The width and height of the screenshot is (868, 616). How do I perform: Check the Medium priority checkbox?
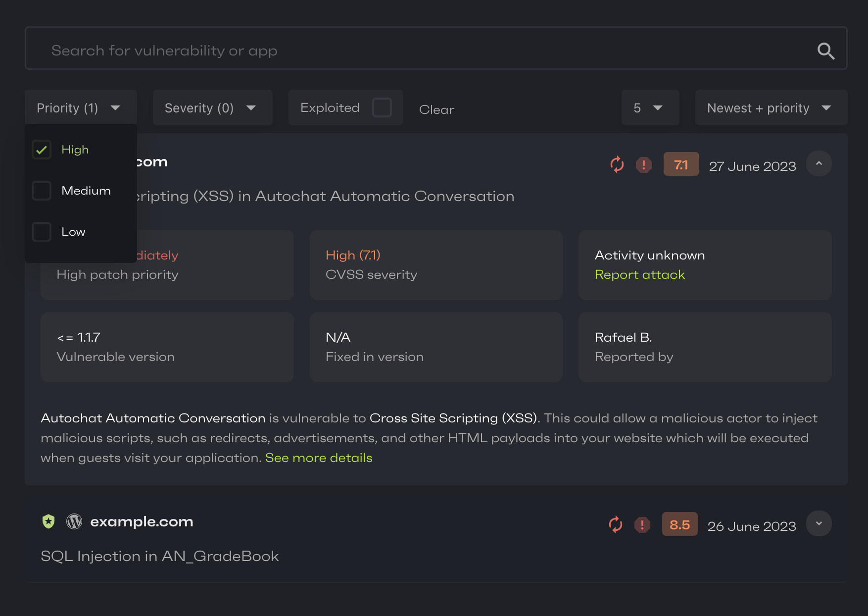point(42,191)
